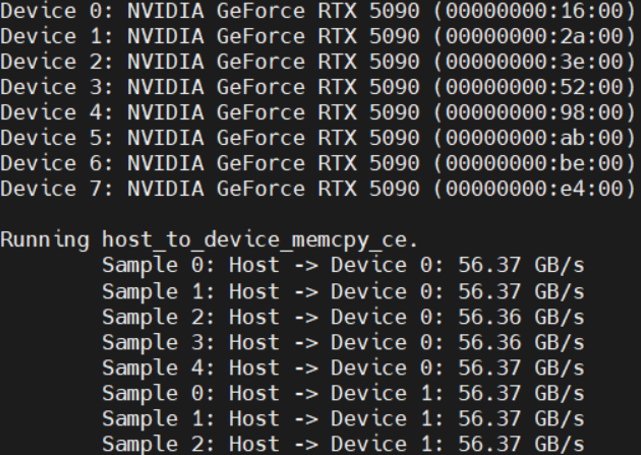Click the word Running in benchmark header

(45, 240)
